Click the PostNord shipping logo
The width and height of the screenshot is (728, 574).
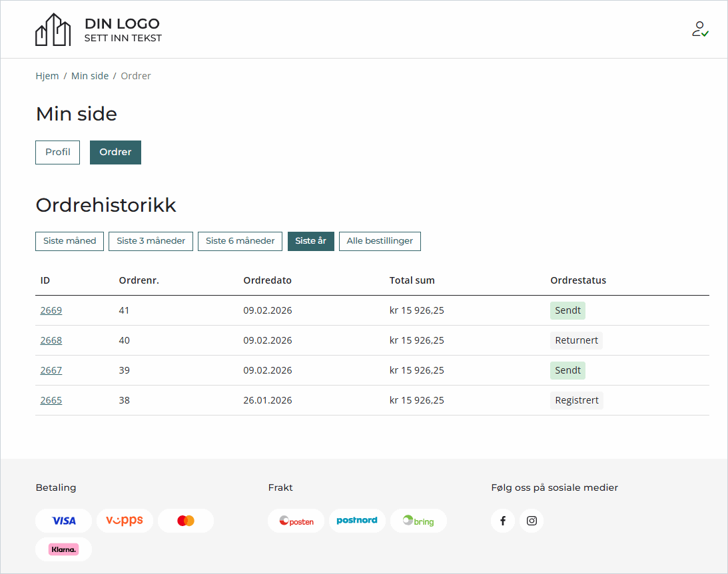point(357,521)
